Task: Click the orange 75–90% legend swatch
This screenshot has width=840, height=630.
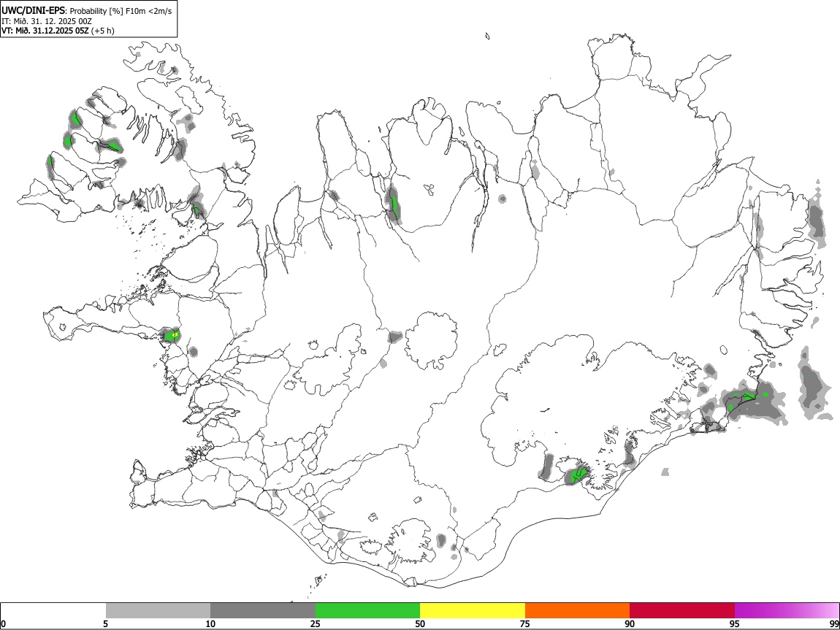Action: tap(577, 611)
